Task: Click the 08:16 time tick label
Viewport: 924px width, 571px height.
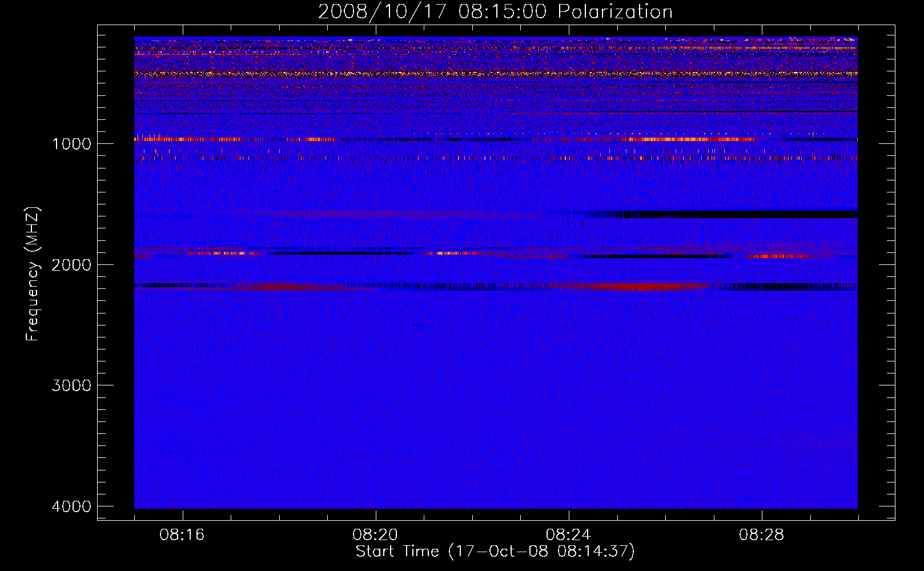Action: tap(182, 535)
